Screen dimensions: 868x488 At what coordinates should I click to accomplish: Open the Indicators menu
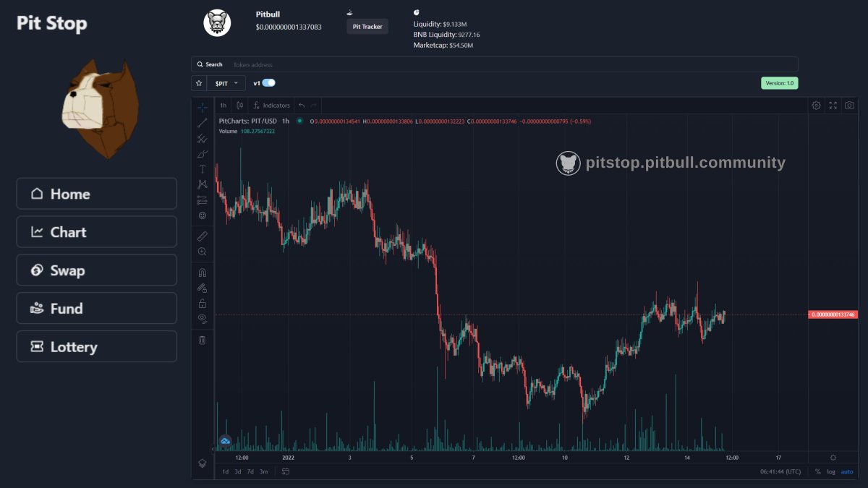(x=272, y=106)
